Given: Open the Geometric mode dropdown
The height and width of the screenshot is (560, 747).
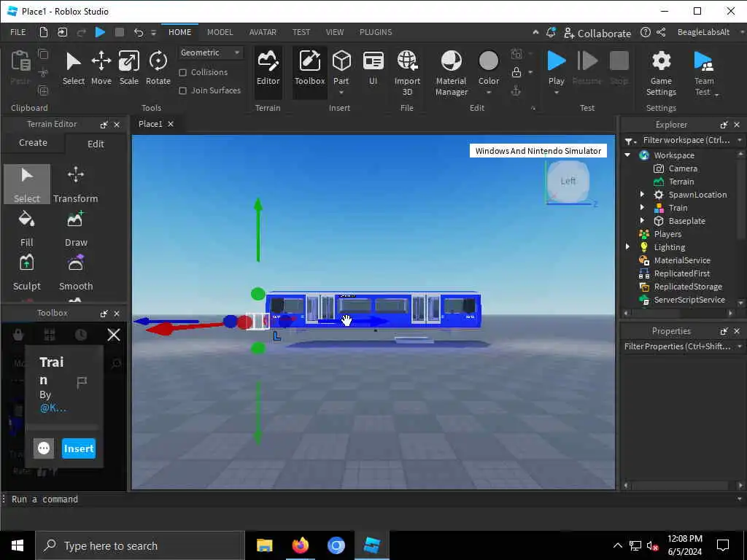Looking at the screenshot, I should pyautogui.click(x=210, y=52).
